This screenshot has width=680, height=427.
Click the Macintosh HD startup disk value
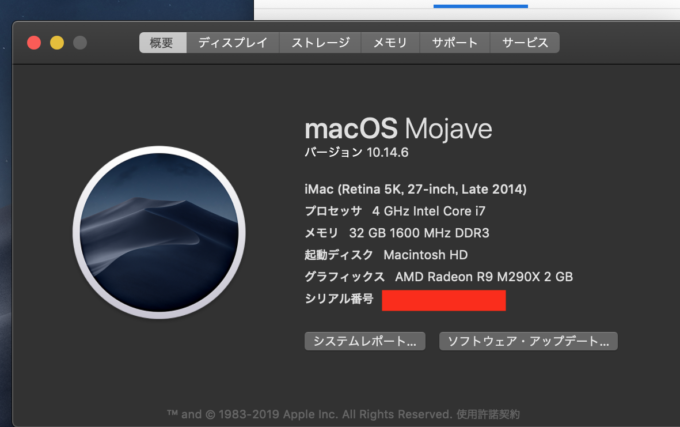coord(425,255)
